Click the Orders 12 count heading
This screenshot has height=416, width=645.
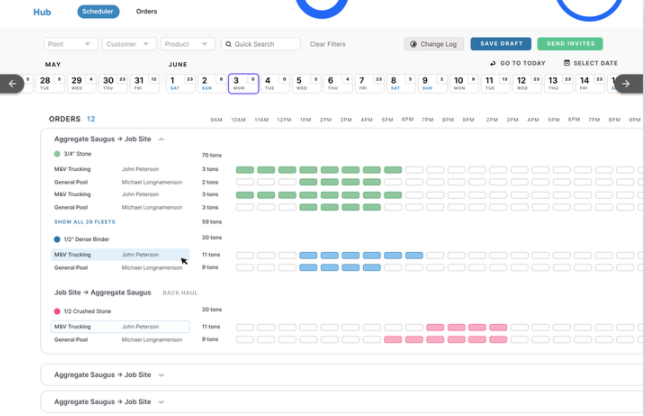[72, 119]
